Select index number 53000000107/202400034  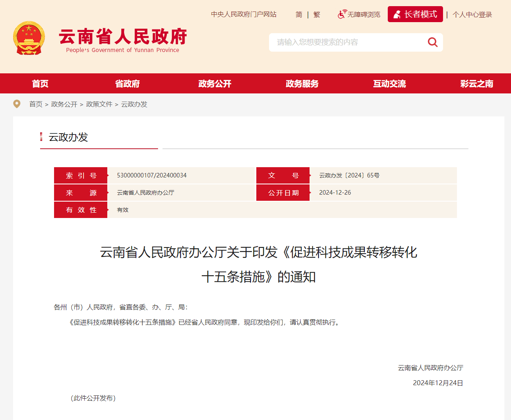tap(152, 175)
